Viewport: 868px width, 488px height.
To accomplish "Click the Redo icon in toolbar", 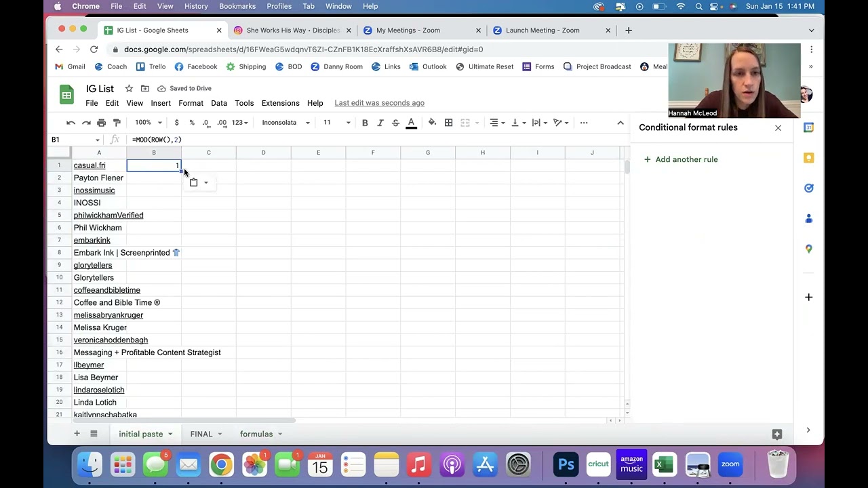I will click(x=86, y=123).
